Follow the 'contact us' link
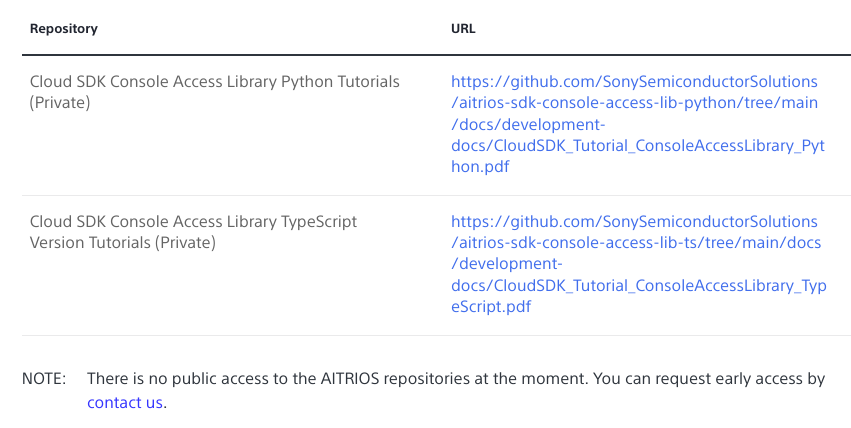This screenshot has height=428, width=851. (x=125, y=403)
